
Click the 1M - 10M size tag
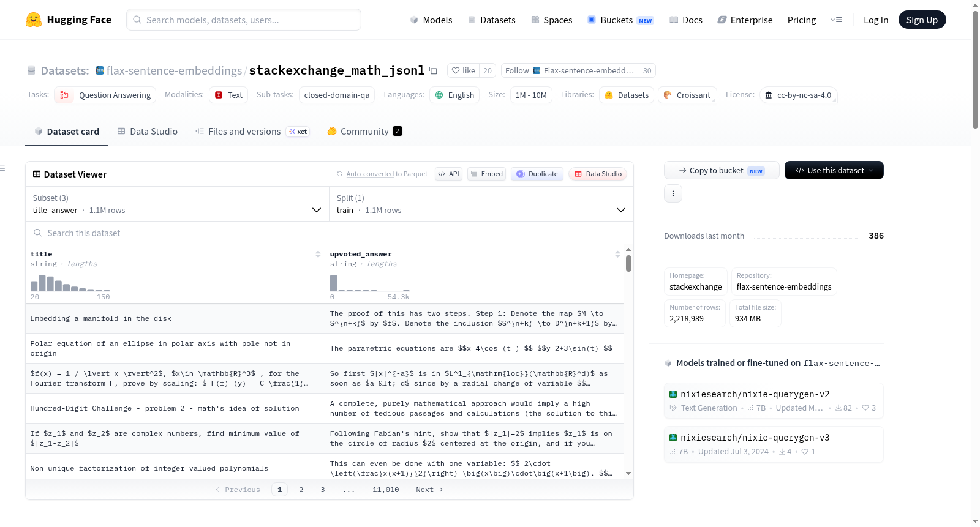tap(531, 95)
